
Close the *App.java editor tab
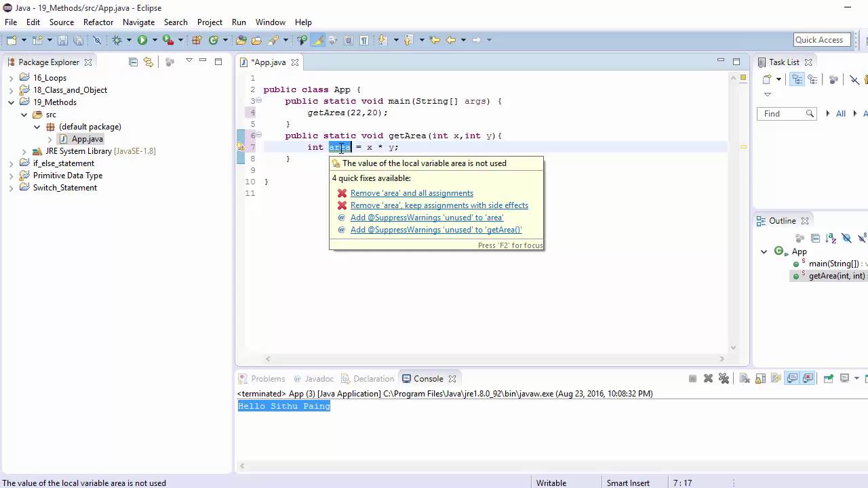[x=295, y=62]
